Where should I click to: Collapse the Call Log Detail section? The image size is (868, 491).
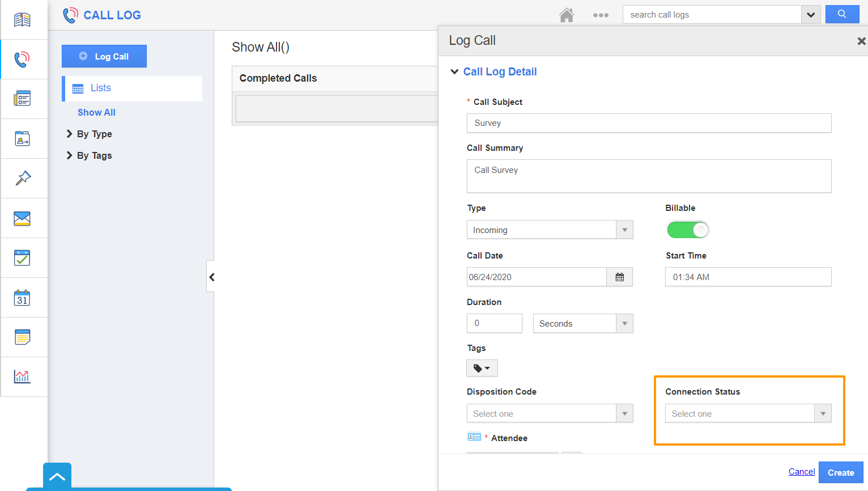[x=454, y=71]
